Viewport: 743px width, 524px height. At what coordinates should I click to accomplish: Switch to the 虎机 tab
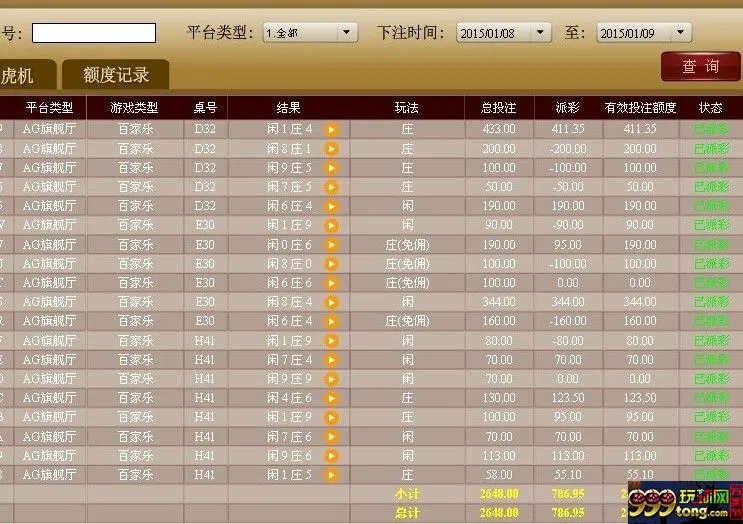26,75
